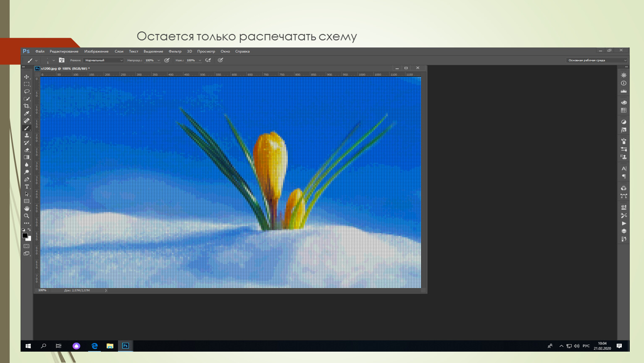Image resolution: width=644 pixels, height=363 pixels.
Task: Select the Crop tool
Action: 26,106
